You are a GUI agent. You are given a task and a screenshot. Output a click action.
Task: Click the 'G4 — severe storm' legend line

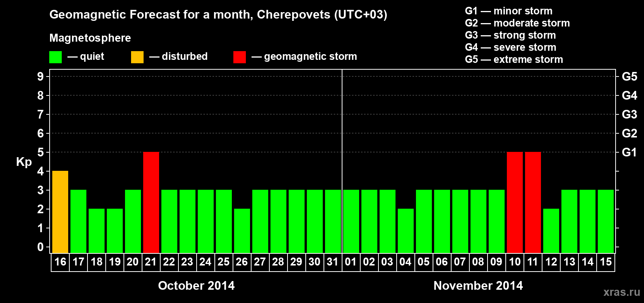[511, 47]
